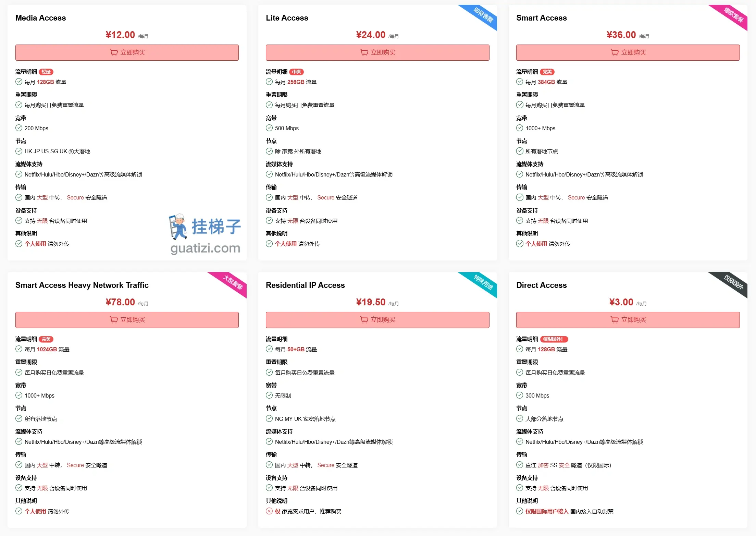This screenshot has height=536, width=756.
Task: Buy the Smart Access Heavy Network Traffic plan
Action: pyautogui.click(x=127, y=320)
